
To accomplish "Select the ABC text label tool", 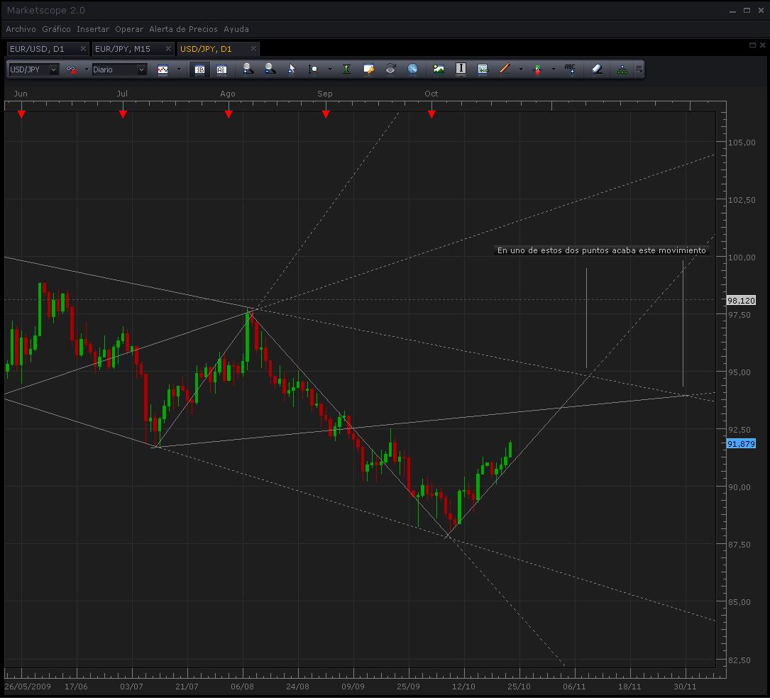I will pyautogui.click(x=570, y=69).
